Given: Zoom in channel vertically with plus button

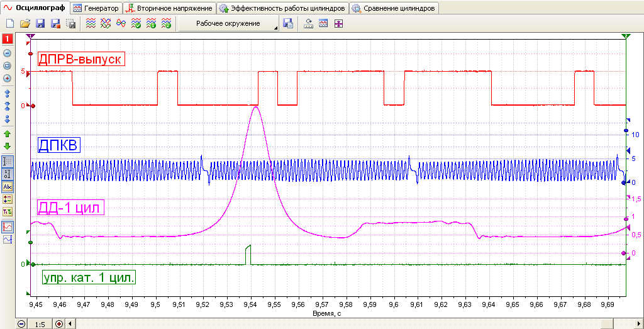Looking at the screenshot, I should pos(8,78).
